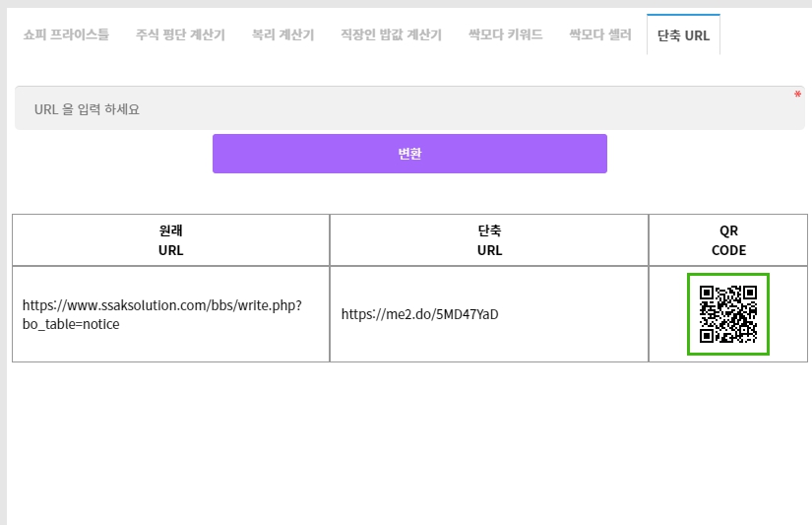Image resolution: width=812 pixels, height=525 pixels.
Task: Click the green border around the QR code
Action: 728,275
